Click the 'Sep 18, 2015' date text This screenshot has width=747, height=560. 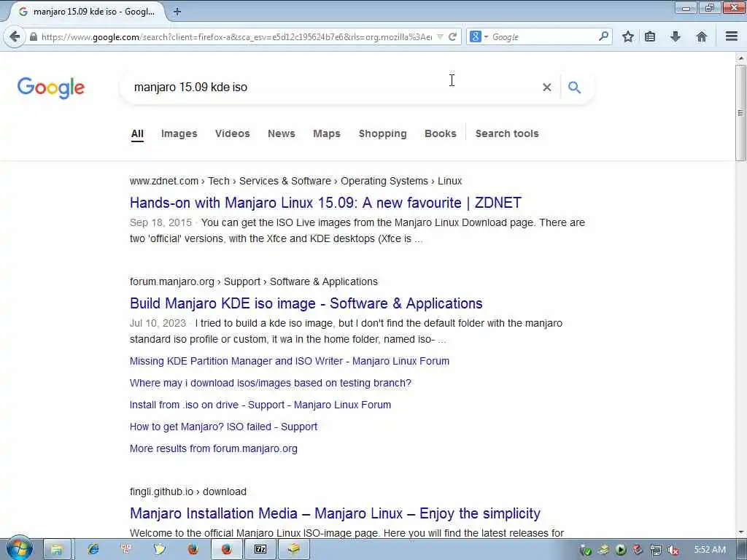pyautogui.click(x=160, y=222)
